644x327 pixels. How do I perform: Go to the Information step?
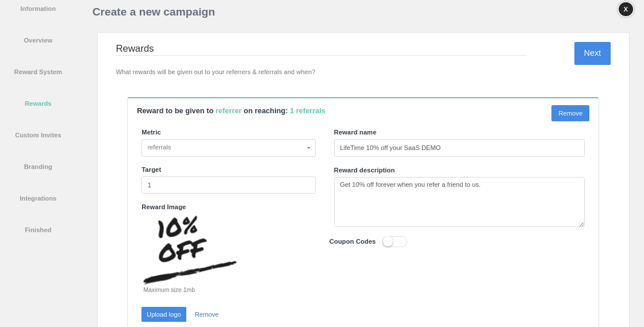tap(38, 9)
